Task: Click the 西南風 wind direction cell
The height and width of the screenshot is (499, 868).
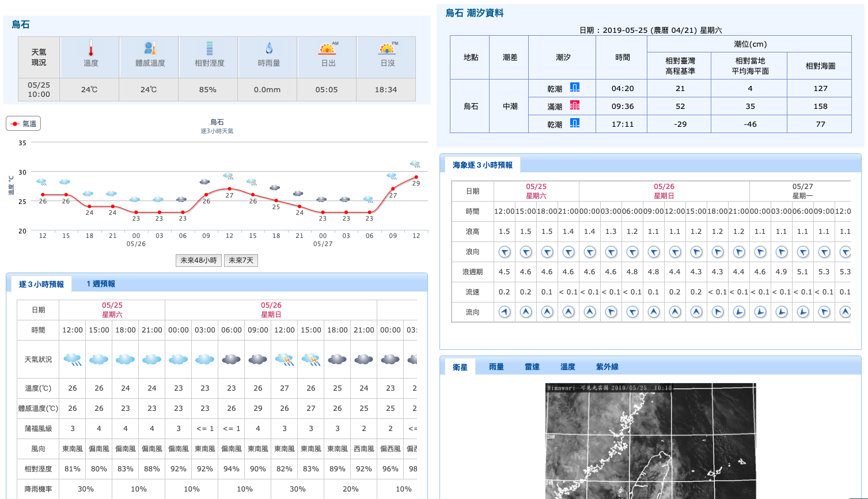Action: (x=364, y=448)
